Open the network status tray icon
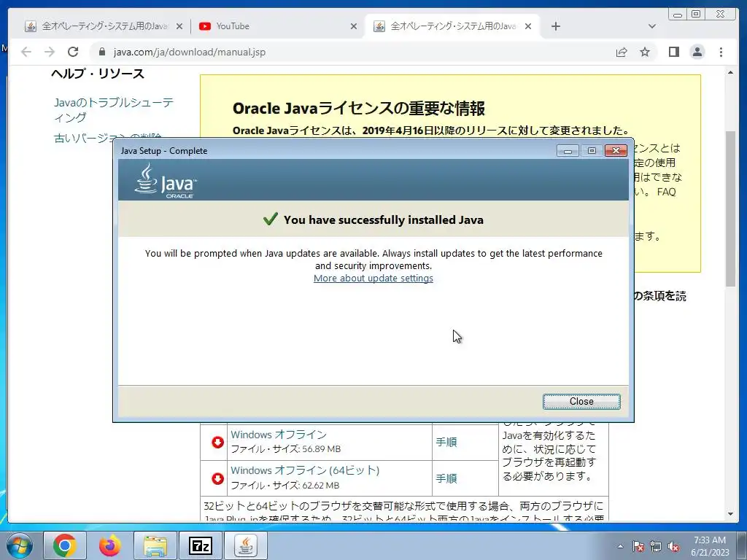This screenshot has width=747, height=560. pos(656,546)
